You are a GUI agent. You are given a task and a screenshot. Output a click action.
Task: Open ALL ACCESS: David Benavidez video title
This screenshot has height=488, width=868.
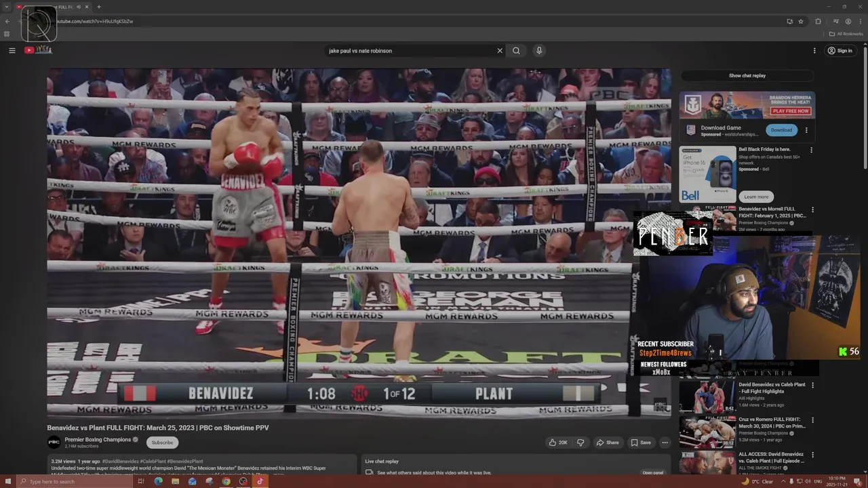click(772, 457)
